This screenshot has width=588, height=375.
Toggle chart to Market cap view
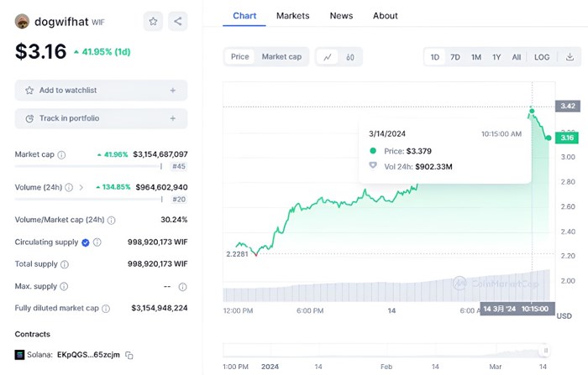281,57
